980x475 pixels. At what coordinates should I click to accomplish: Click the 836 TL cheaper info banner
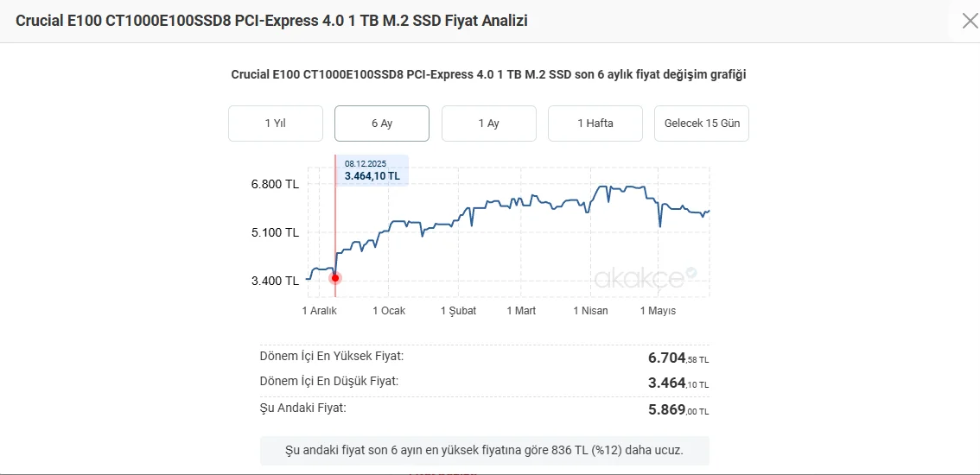coord(484,451)
